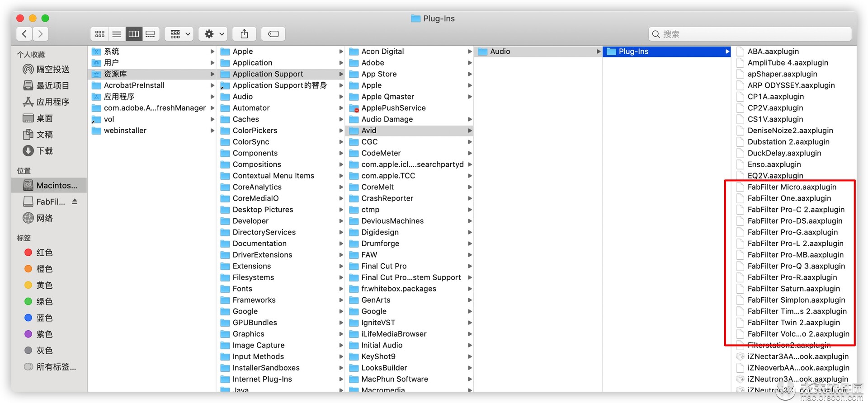This screenshot has height=403, width=868.
Task: Select the Desktop Pictures folder
Action: point(281,210)
